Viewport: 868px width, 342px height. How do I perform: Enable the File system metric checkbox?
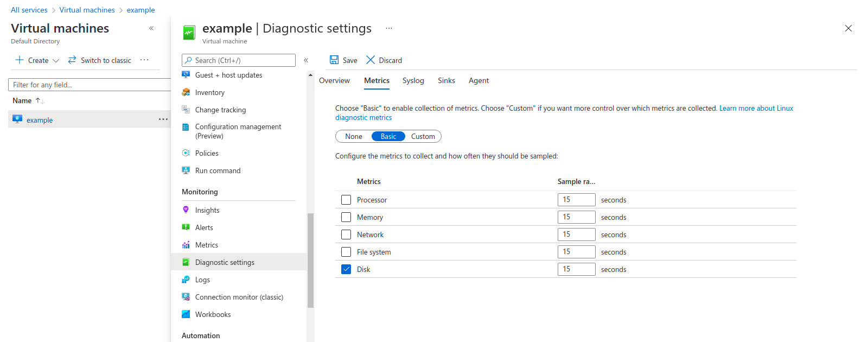tap(346, 252)
